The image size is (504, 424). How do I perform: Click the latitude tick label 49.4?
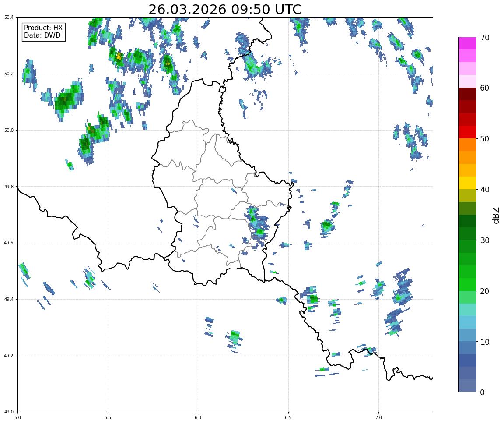9,299
